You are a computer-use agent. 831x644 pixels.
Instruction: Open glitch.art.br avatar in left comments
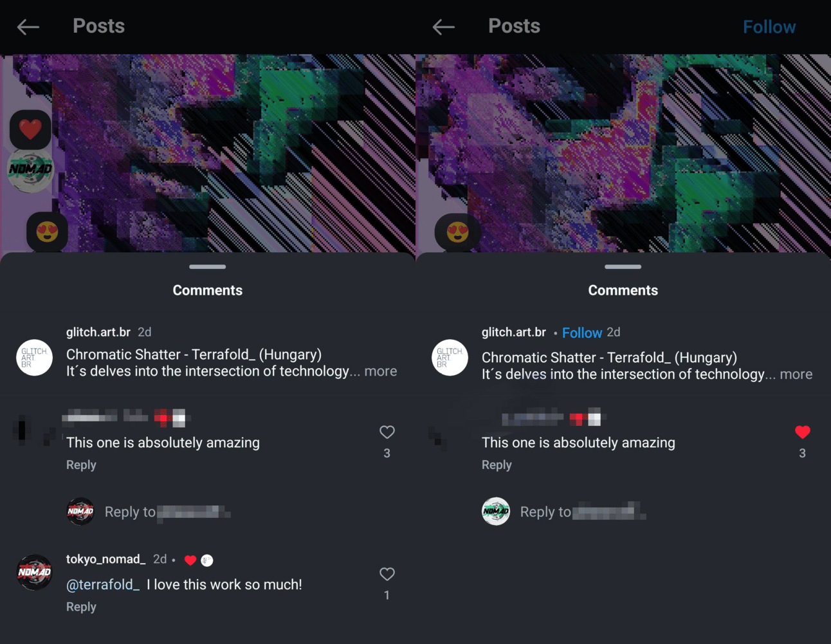[34, 358]
